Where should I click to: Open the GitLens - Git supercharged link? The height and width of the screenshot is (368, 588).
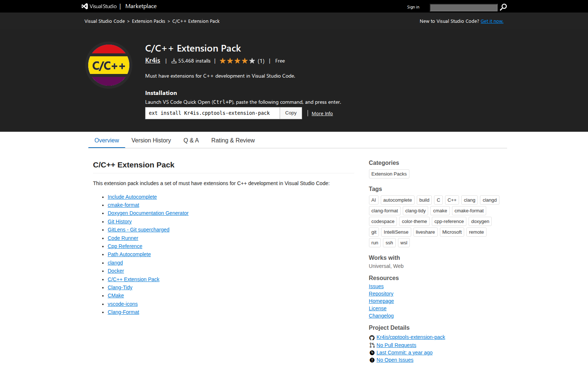[139, 230]
